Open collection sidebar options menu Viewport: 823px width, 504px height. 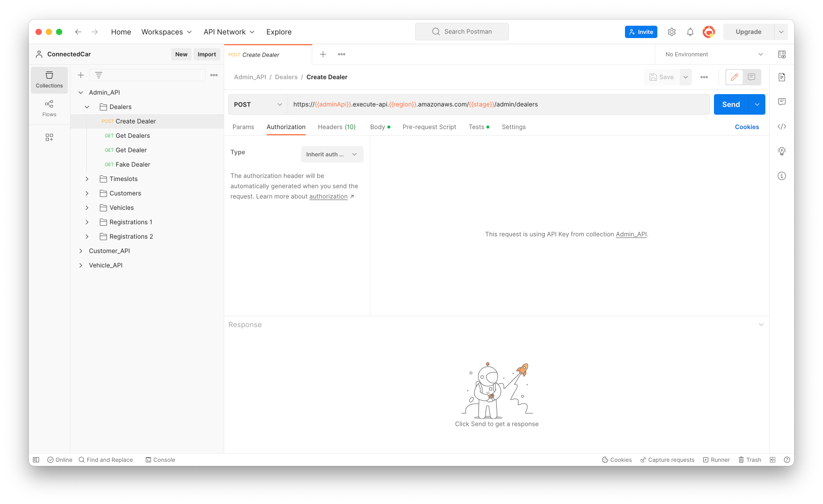(214, 75)
